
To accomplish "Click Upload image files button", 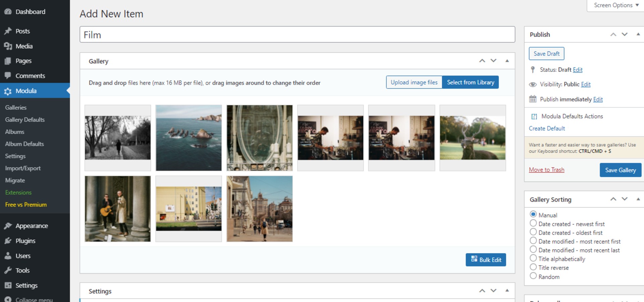I will (x=414, y=82).
